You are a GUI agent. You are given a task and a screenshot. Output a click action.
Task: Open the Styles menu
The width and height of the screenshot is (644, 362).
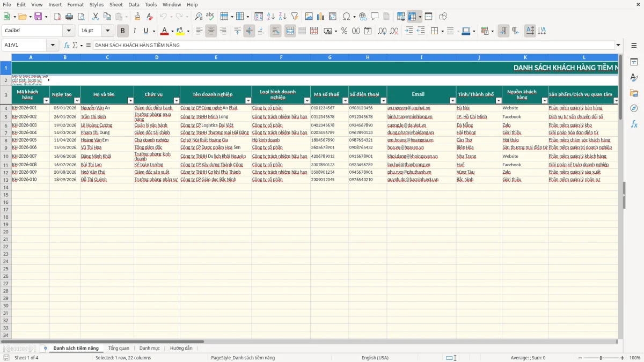(x=97, y=4)
